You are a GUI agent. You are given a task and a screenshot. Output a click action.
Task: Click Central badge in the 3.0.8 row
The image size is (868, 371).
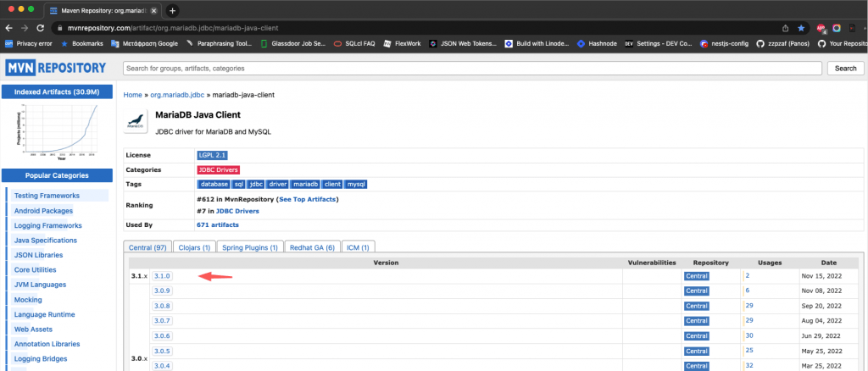[697, 306]
